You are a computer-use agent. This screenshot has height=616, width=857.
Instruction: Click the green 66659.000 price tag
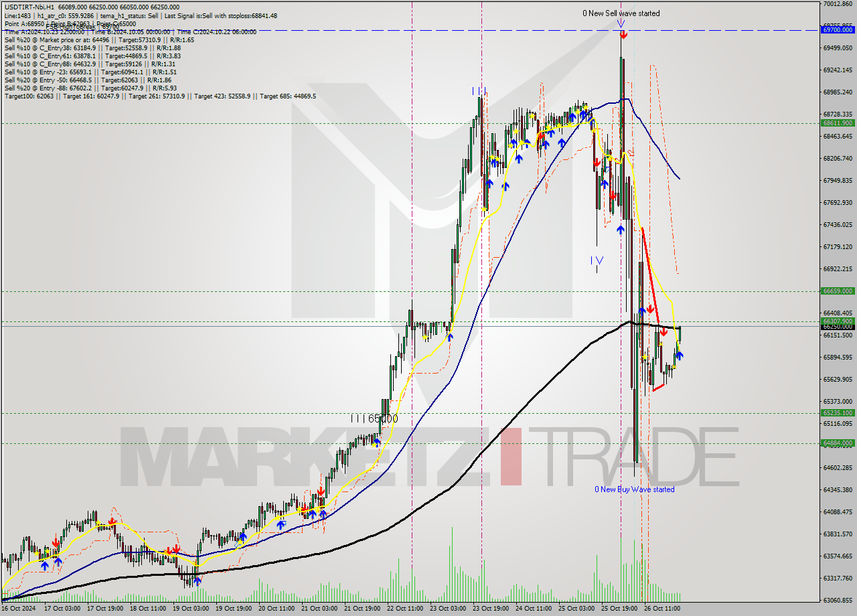point(838,291)
